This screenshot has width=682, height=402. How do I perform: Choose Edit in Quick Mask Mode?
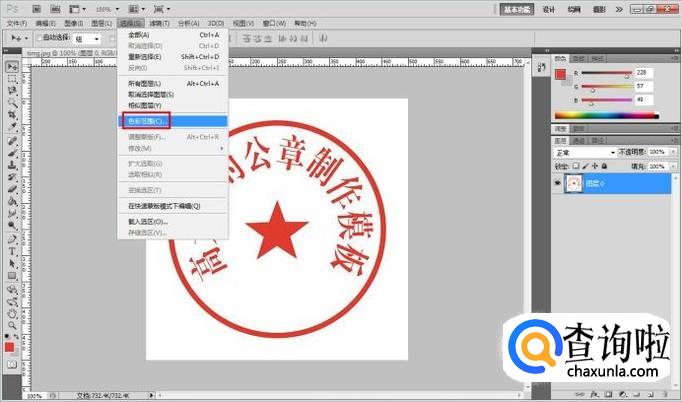pyautogui.click(x=173, y=206)
